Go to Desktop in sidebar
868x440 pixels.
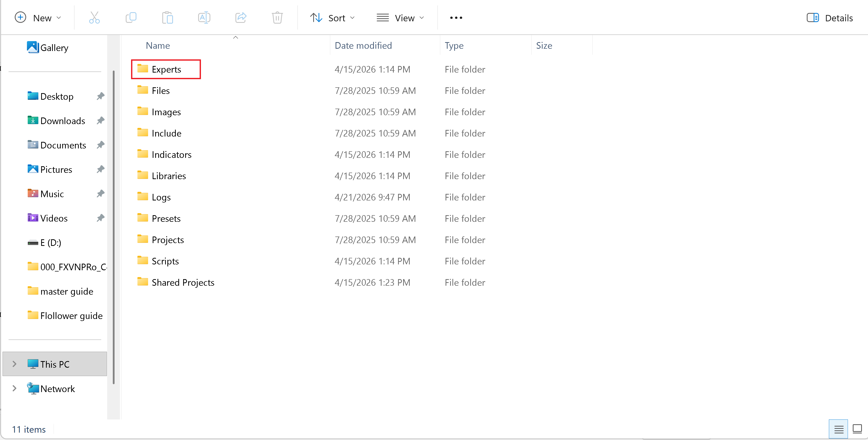[x=50, y=96]
